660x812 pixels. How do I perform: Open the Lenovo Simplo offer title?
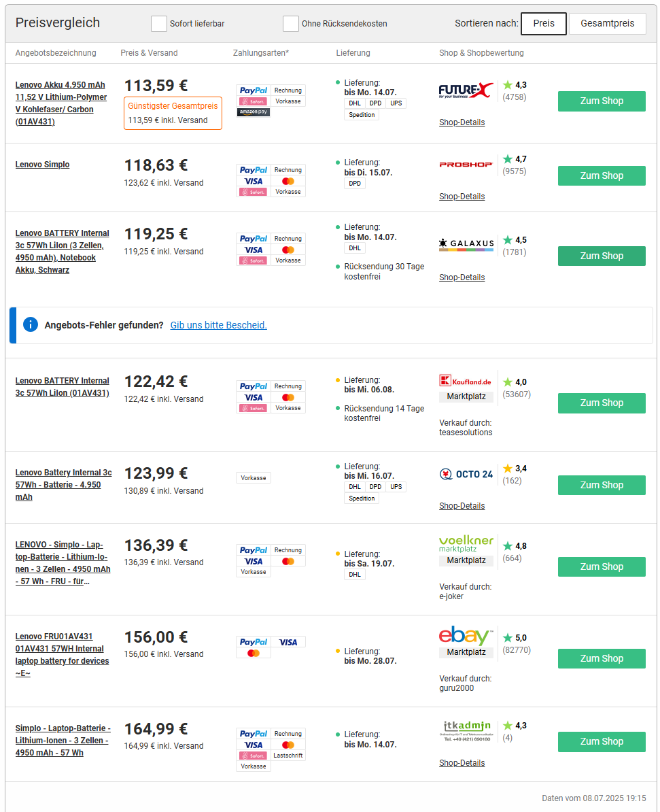click(42, 165)
